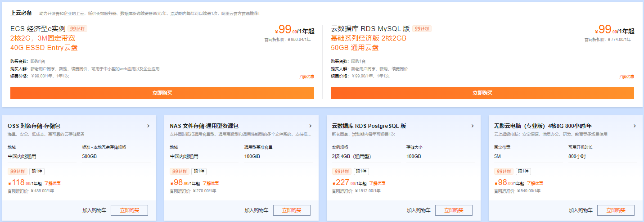Select 800小时 可用开机时长 value
The height and width of the screenshot is (222, 644).
(x=577, y=156)
